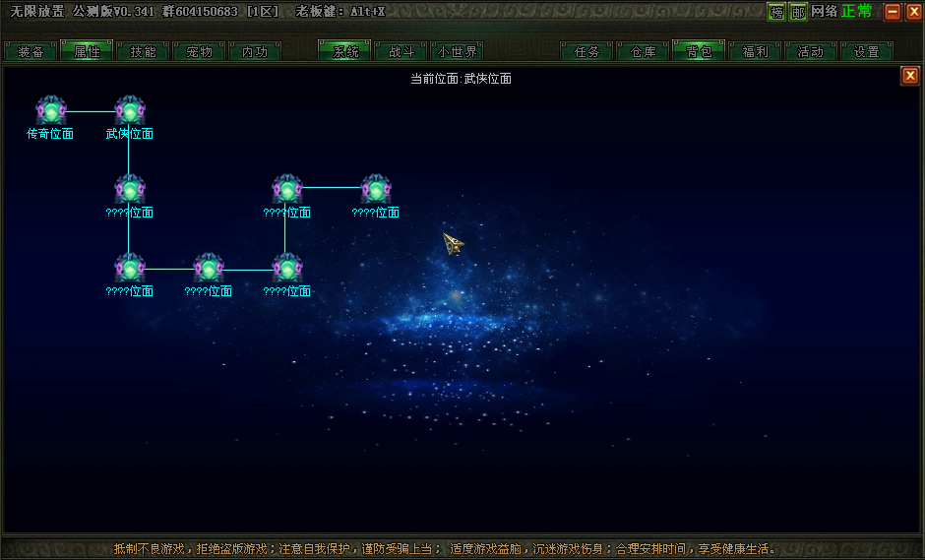Open the 活动 events tab
This screenshot has width=925, height=560.
[x=811, y=51]
